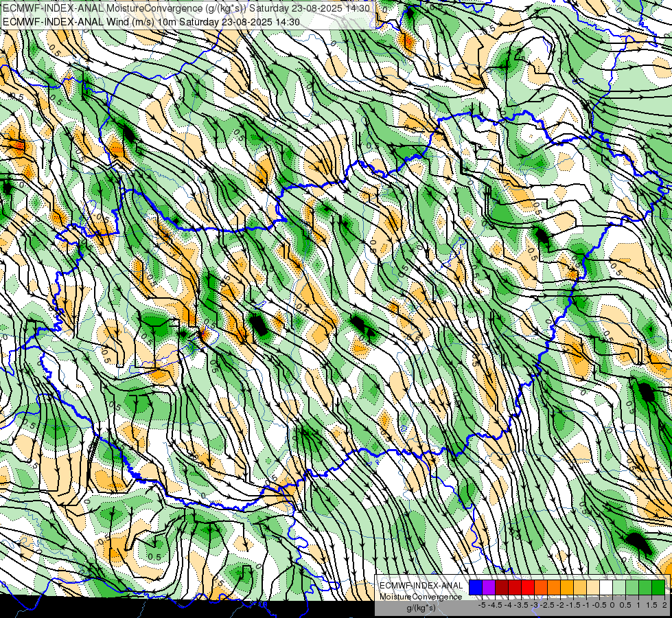Viewport: 672px width, 618px height.
Task: Select the blue legend swatch above -5
Action: [476, 587]
